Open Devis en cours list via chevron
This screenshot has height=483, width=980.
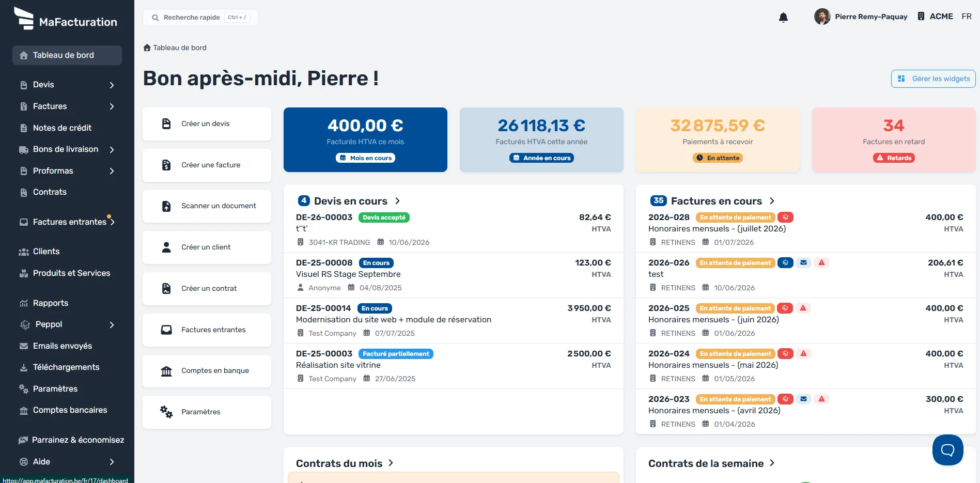pos(397,201)
